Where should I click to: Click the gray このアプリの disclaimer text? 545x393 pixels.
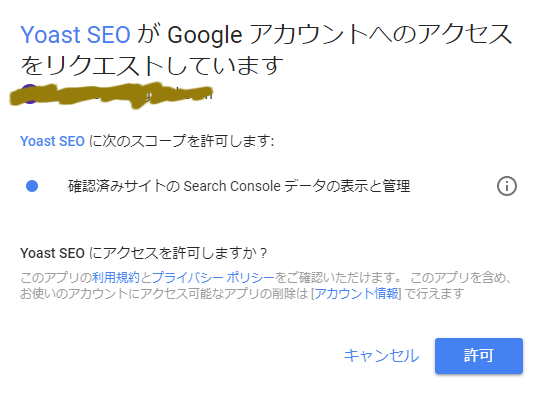coord(56,278)
